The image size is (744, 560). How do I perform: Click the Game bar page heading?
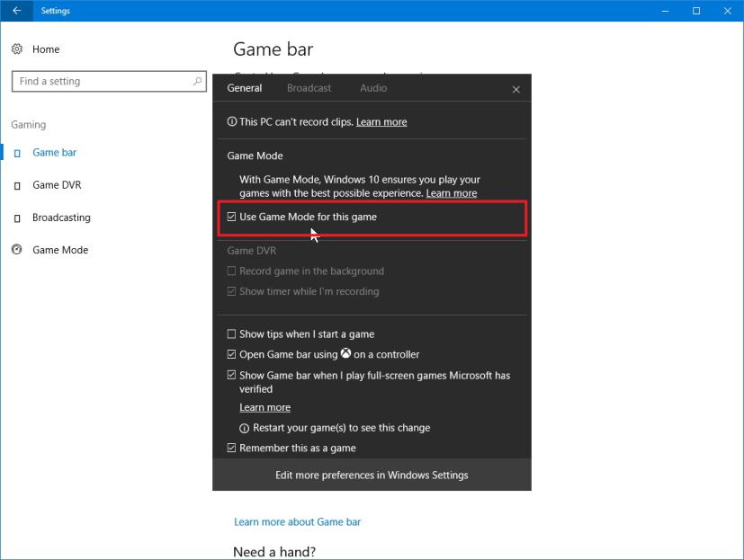coord(273,49)
